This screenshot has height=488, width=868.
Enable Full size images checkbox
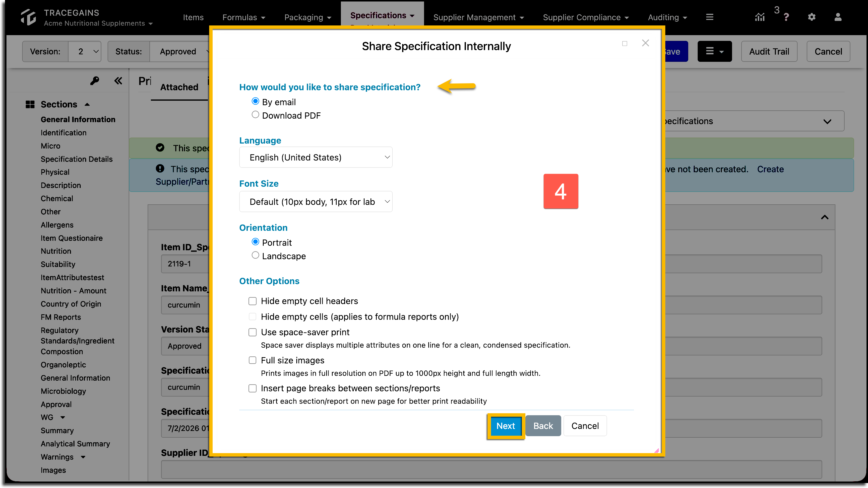[252, 360]
